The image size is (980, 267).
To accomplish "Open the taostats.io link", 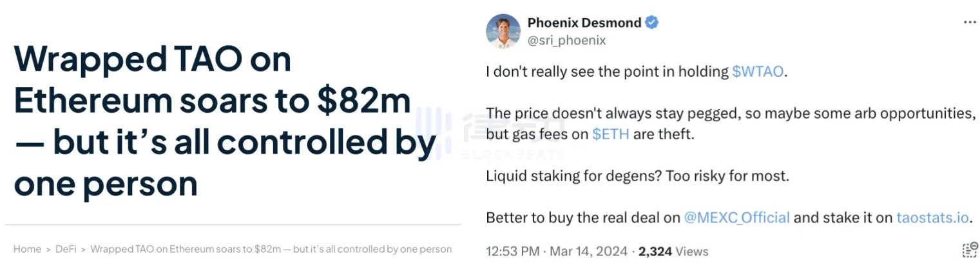I will pyautogui.click(x=932, y=217).
